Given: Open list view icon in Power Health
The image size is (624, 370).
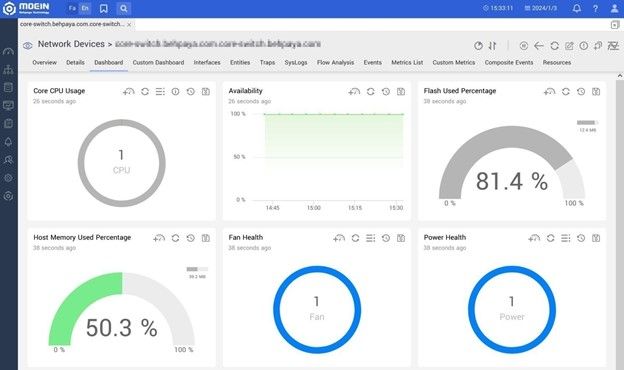Looking at the screenshot, I should (566, 238).
